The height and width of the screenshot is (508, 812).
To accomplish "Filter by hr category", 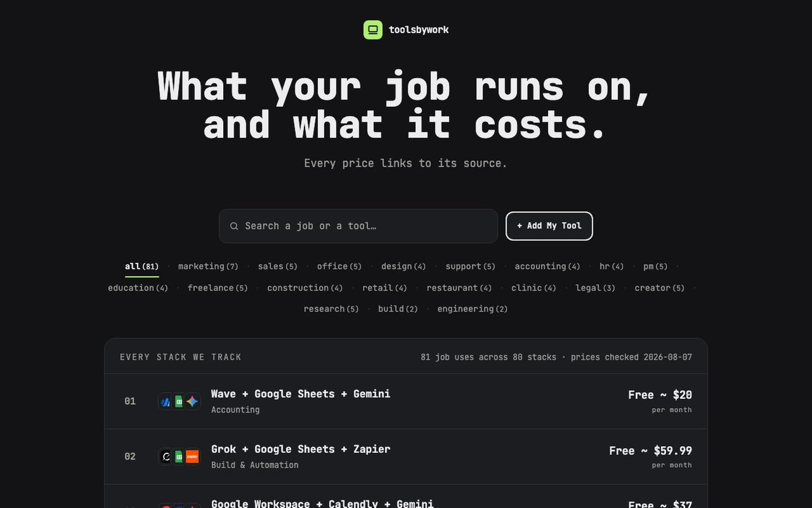I will 612,266.
